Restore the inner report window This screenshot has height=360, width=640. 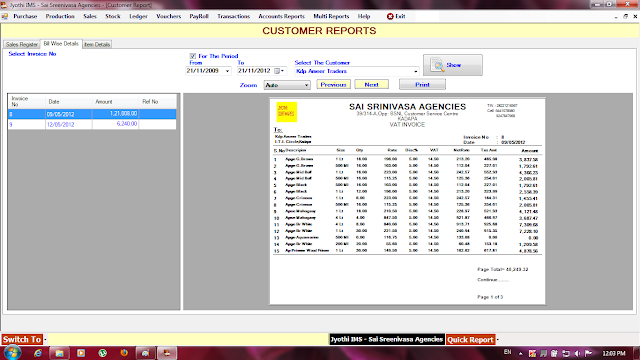pyautogui.click(x=625, y=16)
